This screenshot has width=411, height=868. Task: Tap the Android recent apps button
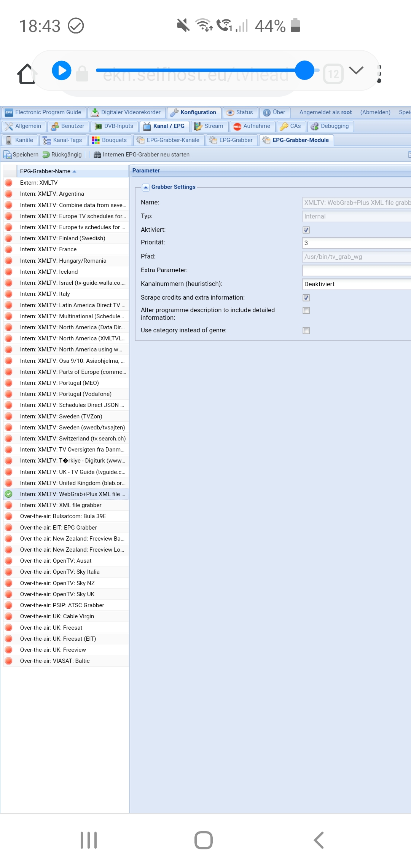[x=89, y=840]
